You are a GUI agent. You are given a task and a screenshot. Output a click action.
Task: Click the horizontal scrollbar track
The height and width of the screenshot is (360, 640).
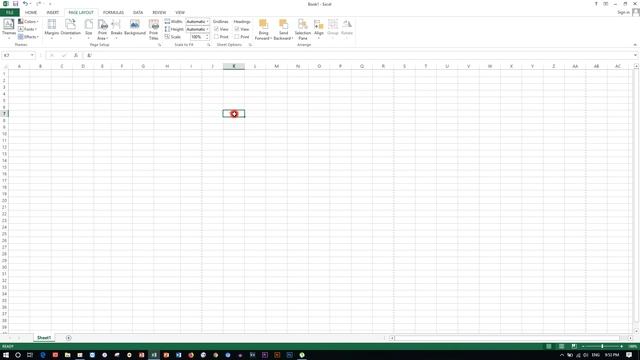(507, 338)
